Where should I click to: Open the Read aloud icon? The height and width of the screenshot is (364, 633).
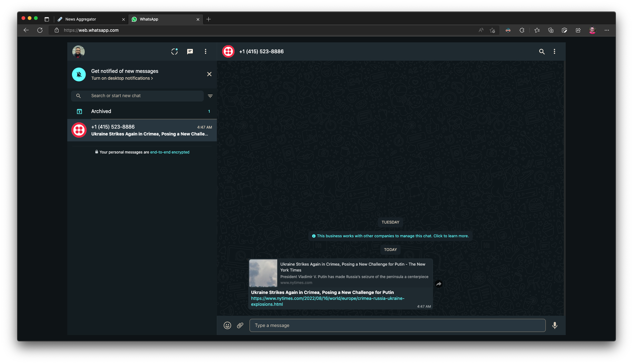click(x=481, y=30)
